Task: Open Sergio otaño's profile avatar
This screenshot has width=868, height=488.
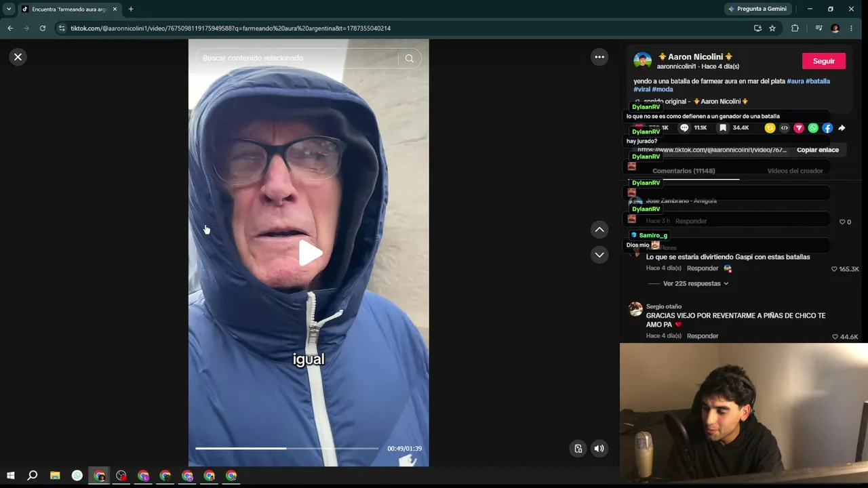Action: tap(635, 309)
